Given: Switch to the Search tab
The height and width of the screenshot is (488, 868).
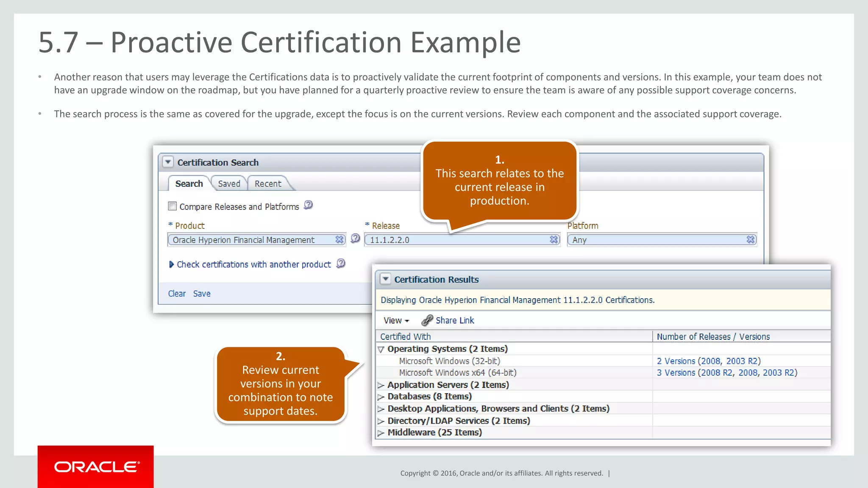Looking at the screenshot, I should 189,183.
